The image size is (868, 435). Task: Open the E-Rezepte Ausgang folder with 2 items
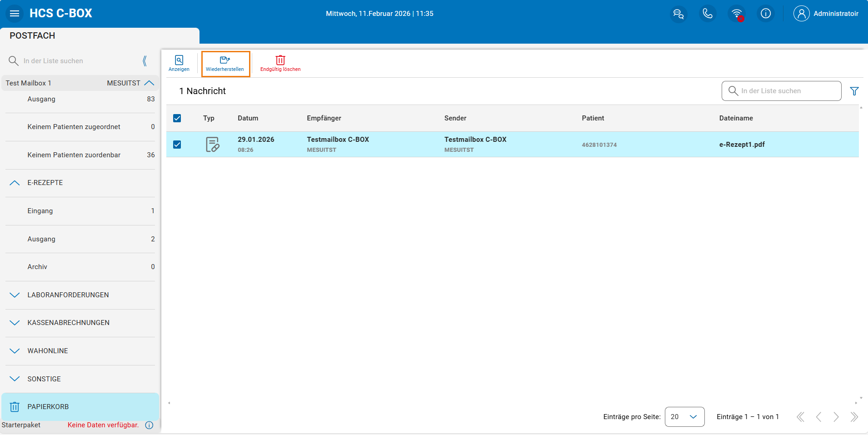coord(80,239)
